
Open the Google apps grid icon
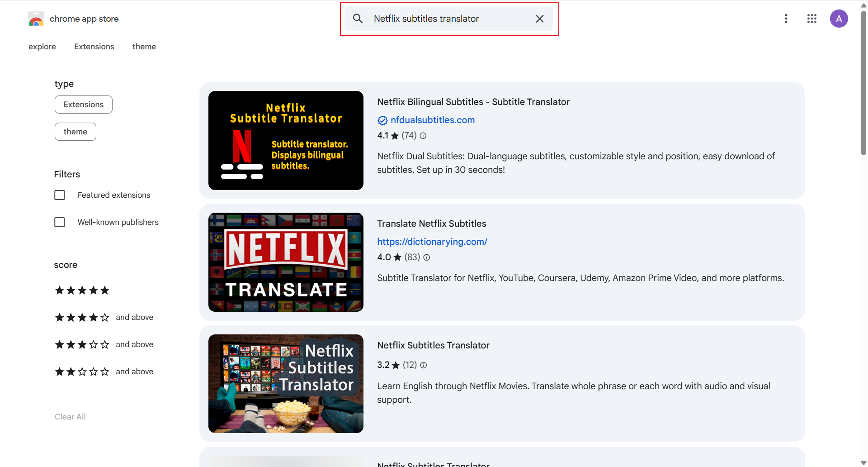click(812, 19)
